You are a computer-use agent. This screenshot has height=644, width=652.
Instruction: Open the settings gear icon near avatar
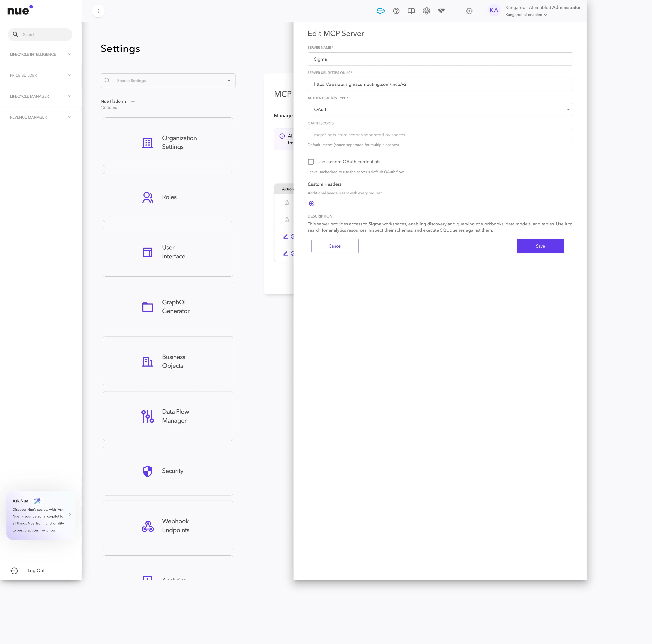pos(469,11)
